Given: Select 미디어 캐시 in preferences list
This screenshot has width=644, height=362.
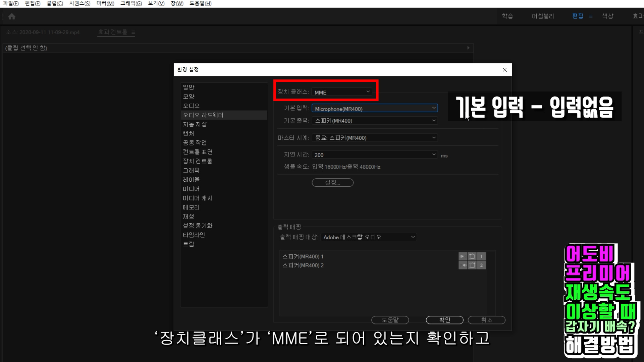Looking at the screenshot, I should click(x=198, y=198).
